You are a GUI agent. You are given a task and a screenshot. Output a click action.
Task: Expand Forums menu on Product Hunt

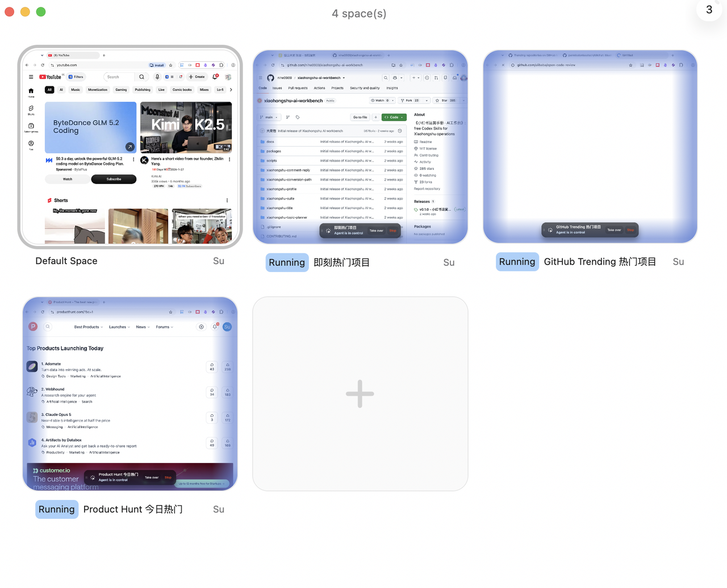[x=165, y=327]
